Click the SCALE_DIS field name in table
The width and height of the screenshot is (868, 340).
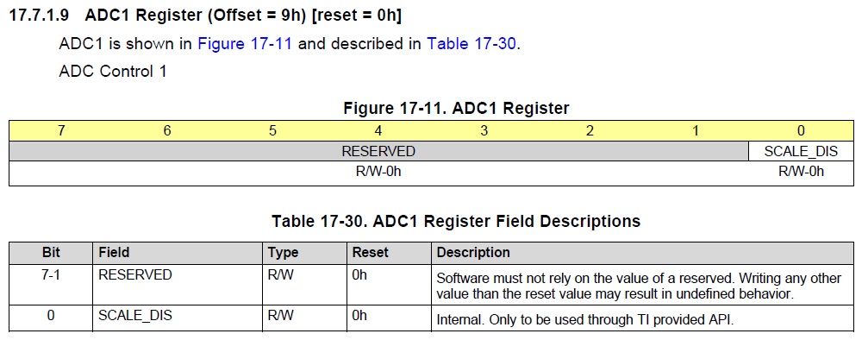coord(135,316)
